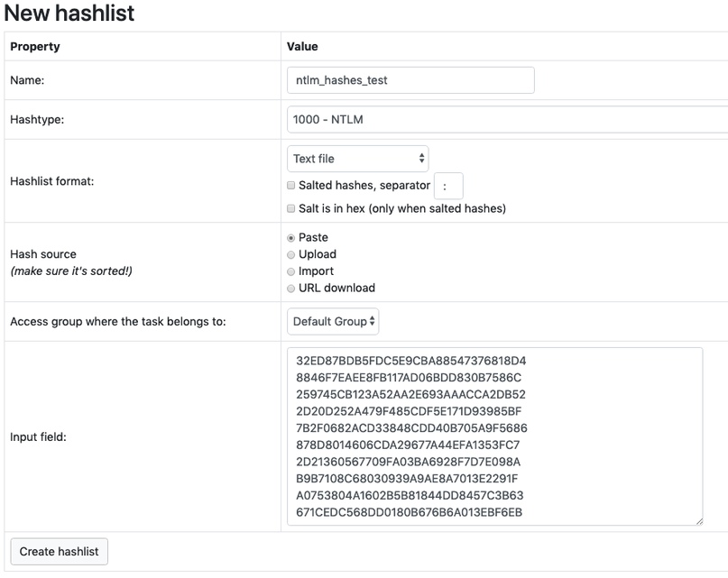Place cursor on hash beginning A0753804

click(x=410, y=496)
